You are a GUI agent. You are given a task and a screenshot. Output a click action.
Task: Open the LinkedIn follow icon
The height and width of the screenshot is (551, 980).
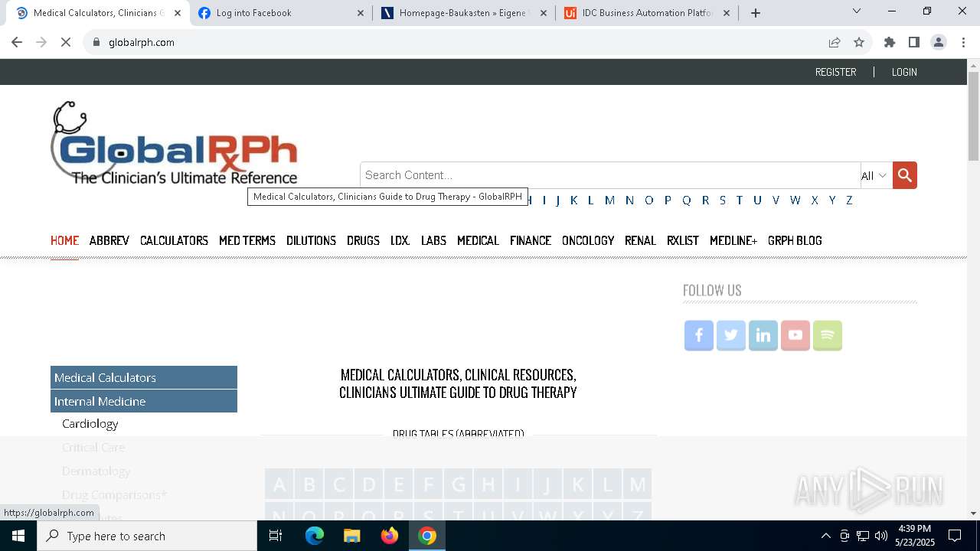point(763,335)
